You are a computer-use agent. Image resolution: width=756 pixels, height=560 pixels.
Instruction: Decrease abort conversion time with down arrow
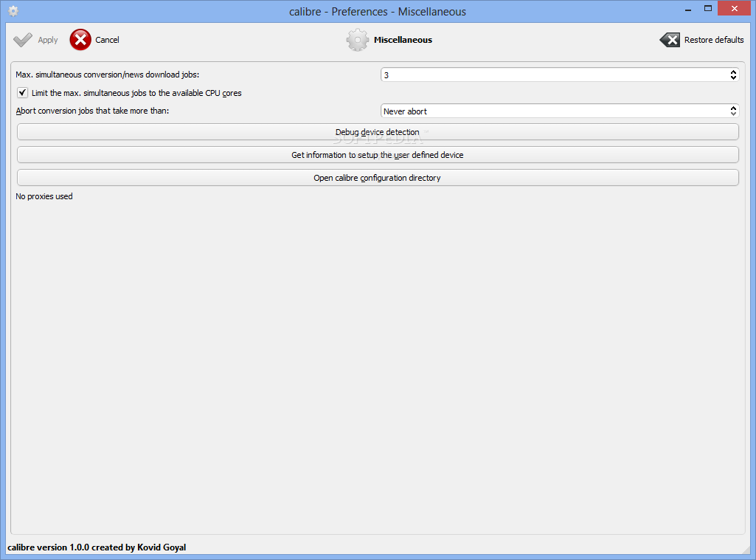733,114
